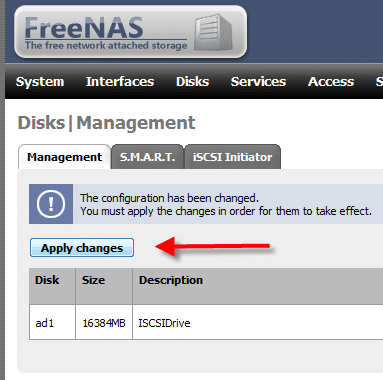Open the Interfaces menu
This screenshot has height=380, width=383.
pos(120,82)
